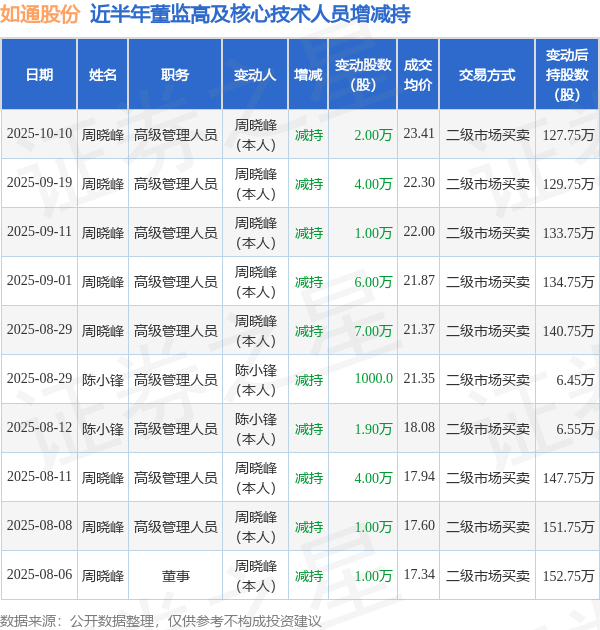Click the 增减 column header

point(308,75)
